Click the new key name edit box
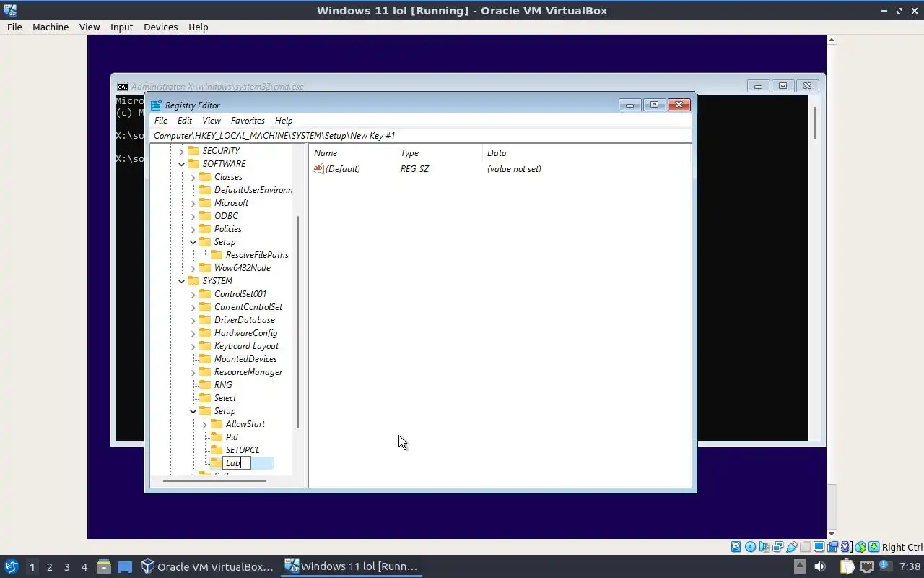 237,463
